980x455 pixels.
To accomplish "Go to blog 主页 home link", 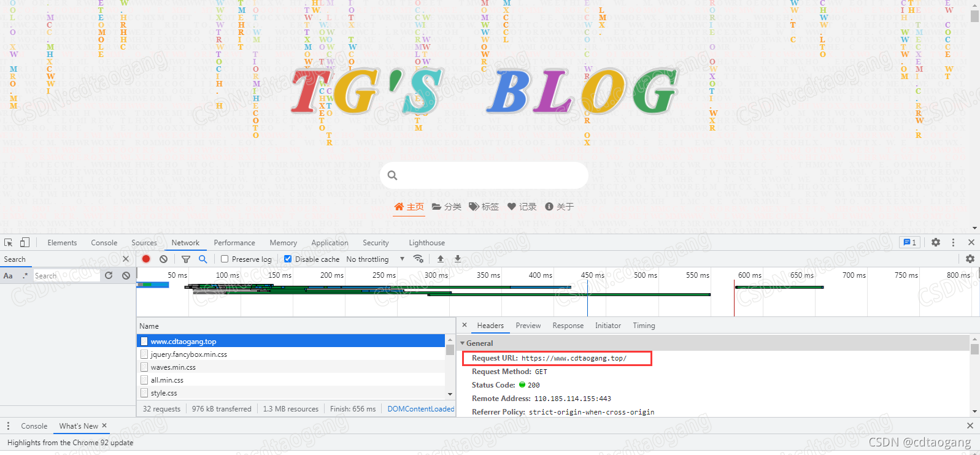I will [409, 207].
